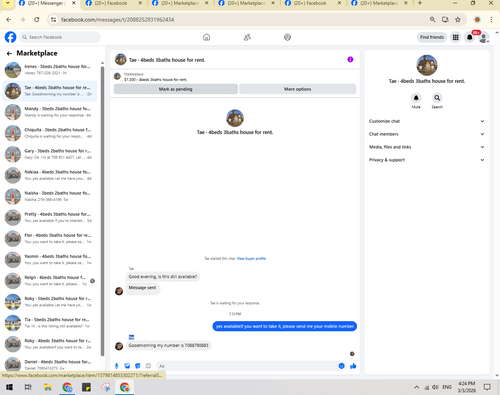
Task: Expand the Customize chat section
Action: [427, 121]
